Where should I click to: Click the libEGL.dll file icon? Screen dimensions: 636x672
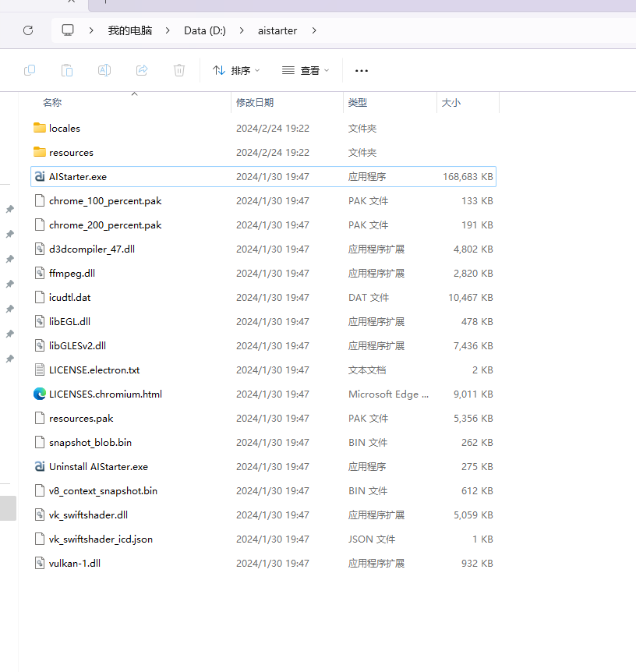click(40, 321)
